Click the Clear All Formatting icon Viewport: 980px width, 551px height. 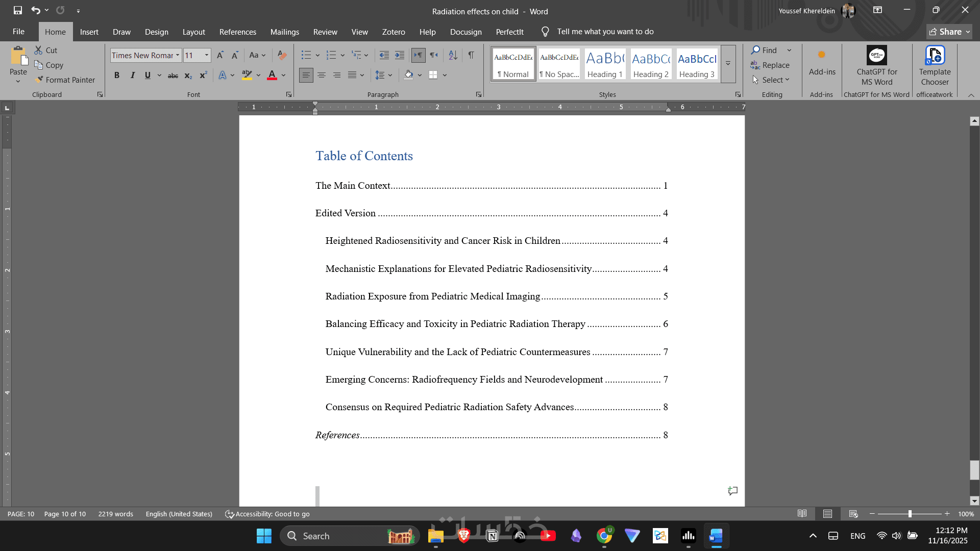[282, 55]
